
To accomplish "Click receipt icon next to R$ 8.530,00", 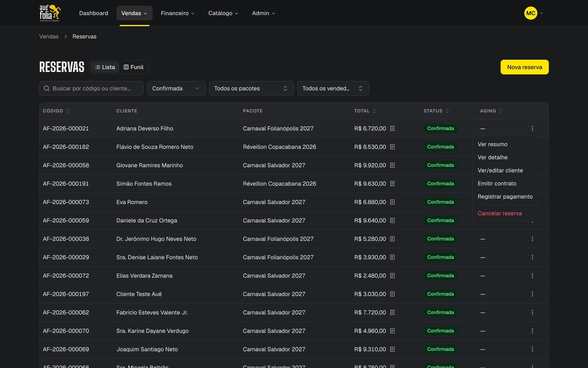I will (x=392, y=147).
